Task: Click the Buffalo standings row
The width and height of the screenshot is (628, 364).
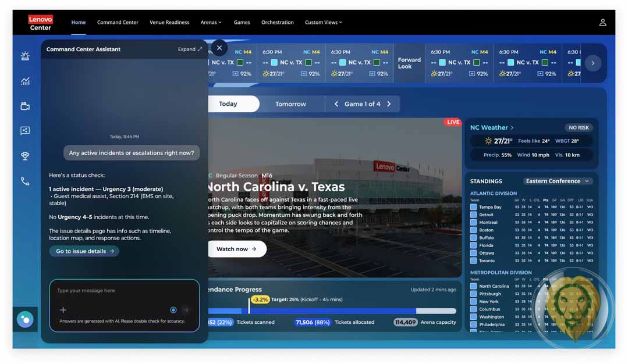Action: [531, 238]
